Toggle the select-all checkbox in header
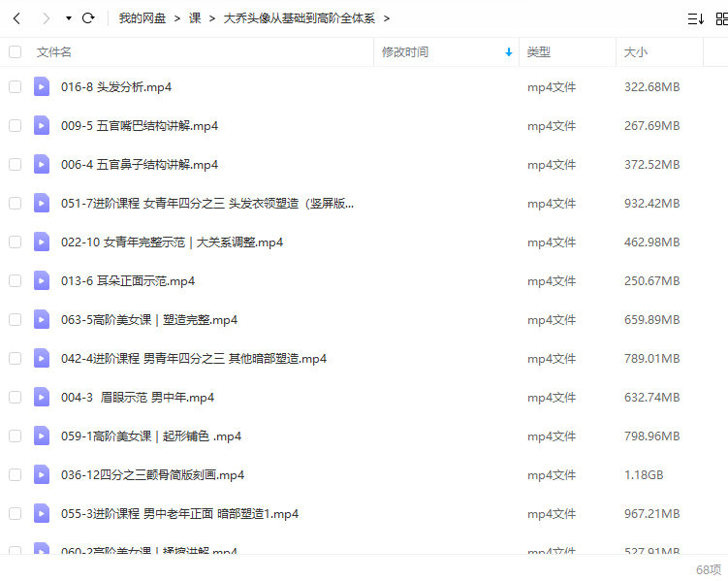The height and width of the screenshot is (581, 728). tap(15, 52)
